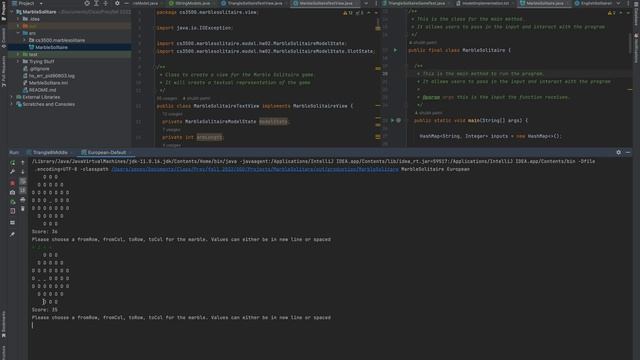Open the Project tool window stripe button
The width and height of the screenshot is (640, 360).
tap(4, 10)
